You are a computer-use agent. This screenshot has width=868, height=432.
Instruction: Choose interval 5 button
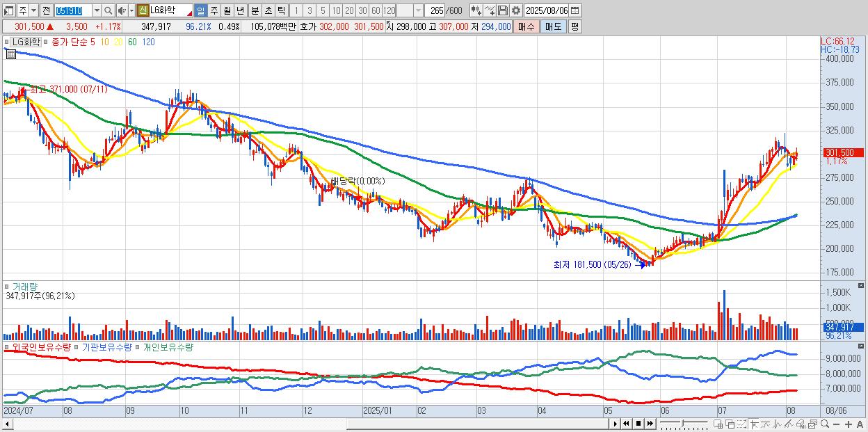(x=323, y=11)
